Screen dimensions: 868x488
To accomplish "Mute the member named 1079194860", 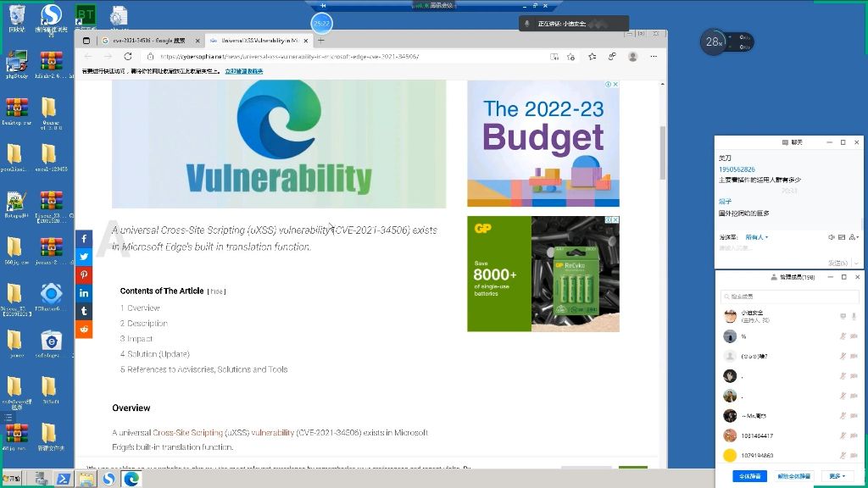I will click(x=843, y=456).
